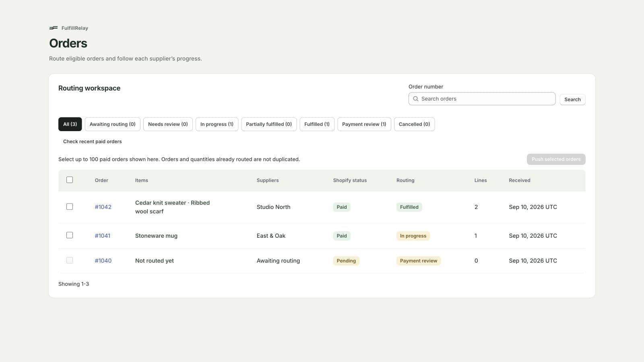
Task: Click the Showing 1-3 footer text
Action: pyautogui.click(x=74, y=284)
